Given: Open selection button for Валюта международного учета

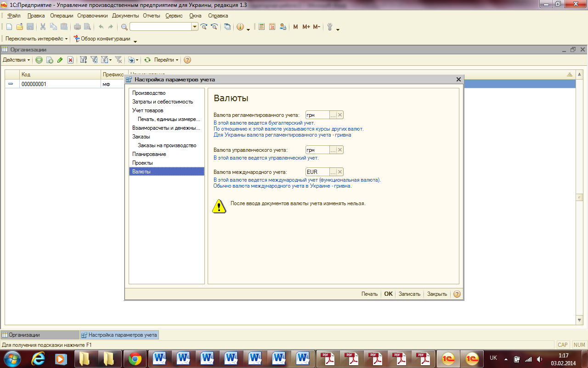Looking at the screenshot, I should tap(333, 172).
